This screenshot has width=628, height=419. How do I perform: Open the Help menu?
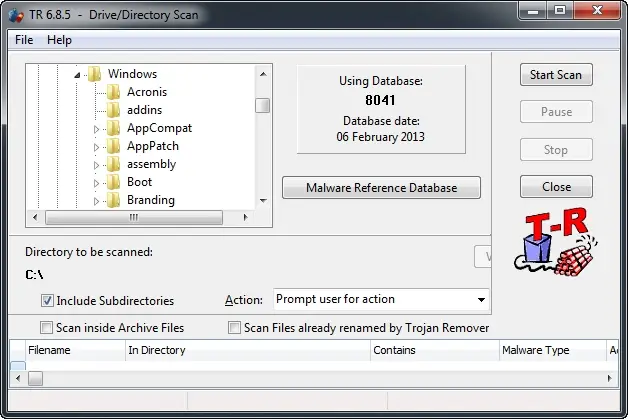59,40
